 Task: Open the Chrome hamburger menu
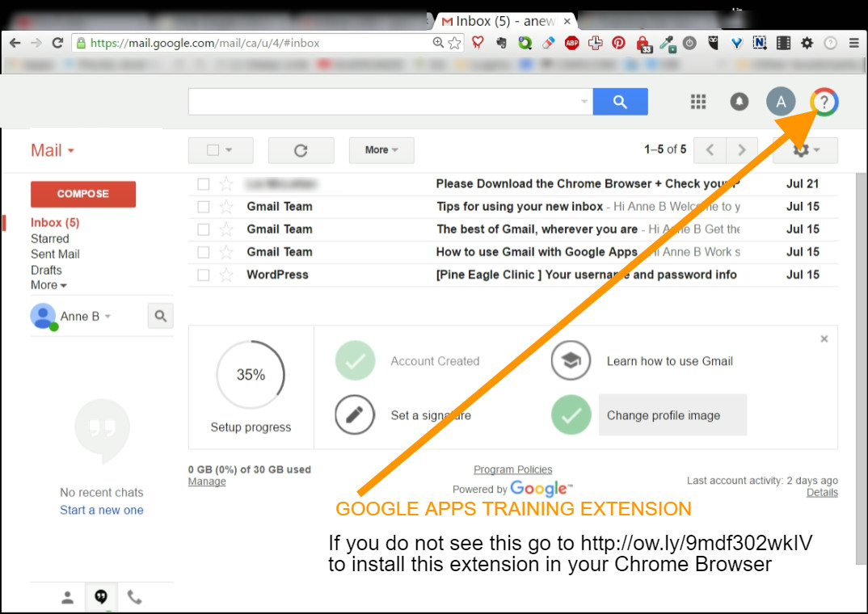[854, 43]
